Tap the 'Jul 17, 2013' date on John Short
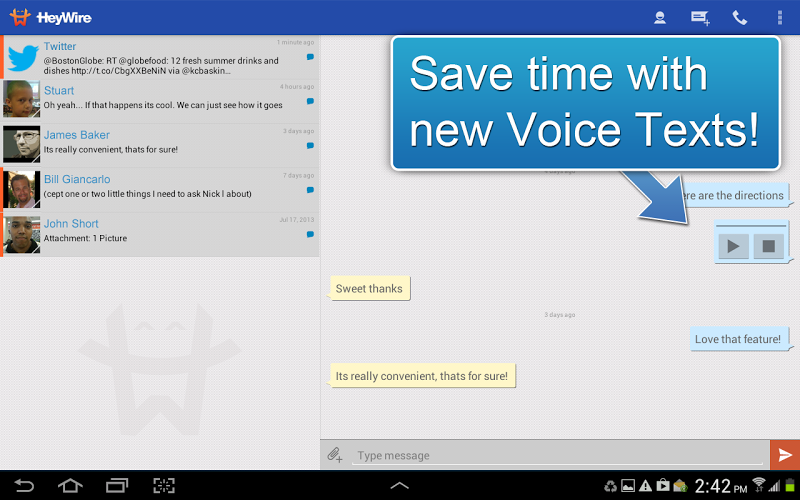Screen dimensions: 800x500 (x=296, y=220)
